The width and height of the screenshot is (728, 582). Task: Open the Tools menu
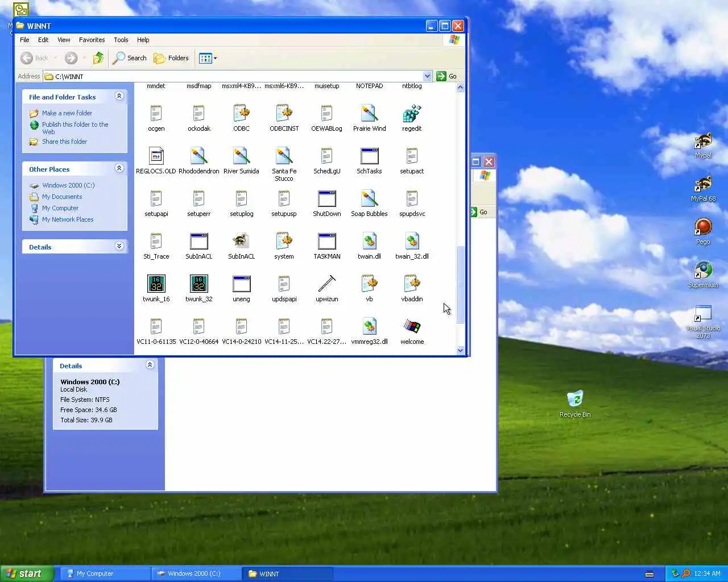[x=121, y=40]
